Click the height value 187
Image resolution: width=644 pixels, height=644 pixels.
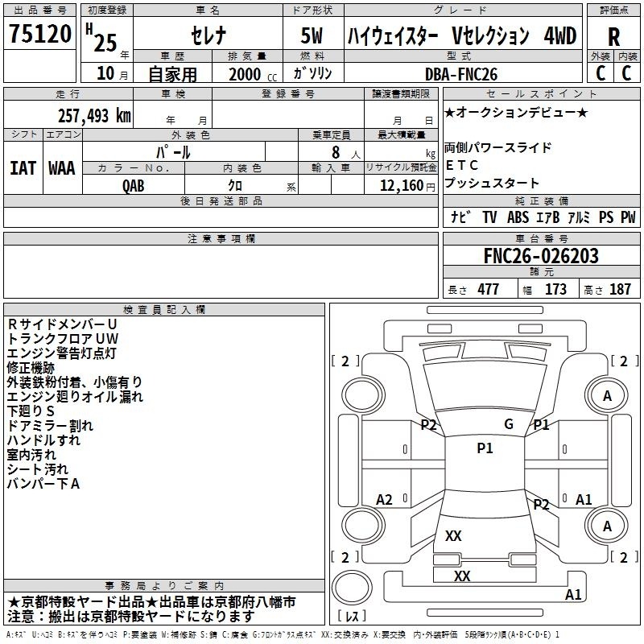[x=620, y=289]
